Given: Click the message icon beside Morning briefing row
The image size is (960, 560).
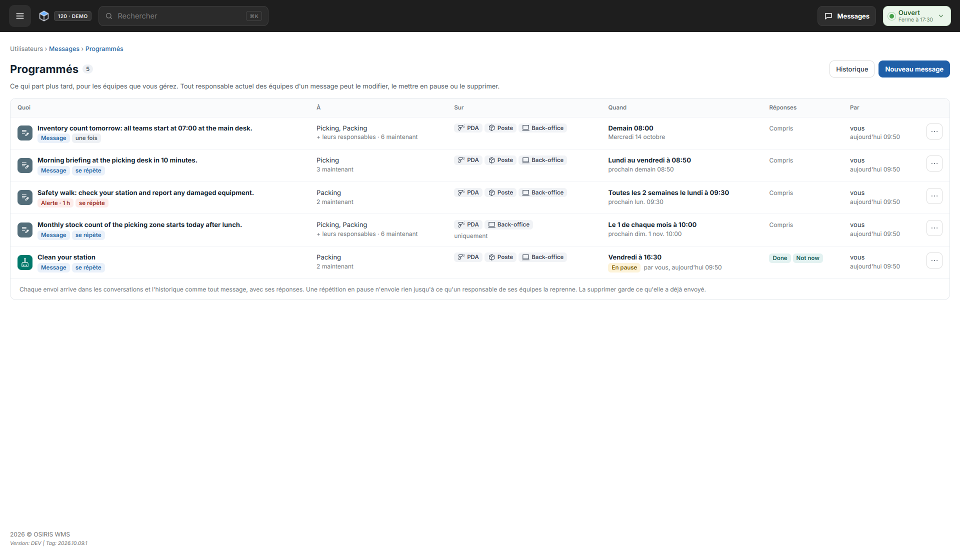Looking at the screenshot, I should 25,165.
